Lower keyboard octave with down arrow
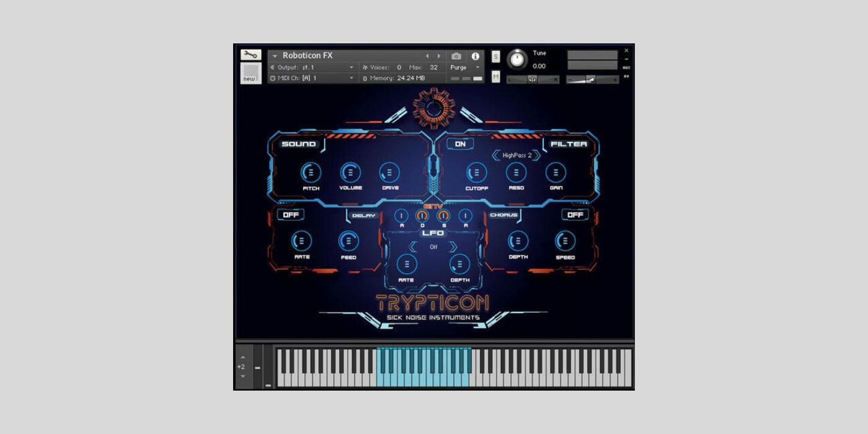Image resolution: width=868 pixels, height=434 pixels. (x=242, y=376)
